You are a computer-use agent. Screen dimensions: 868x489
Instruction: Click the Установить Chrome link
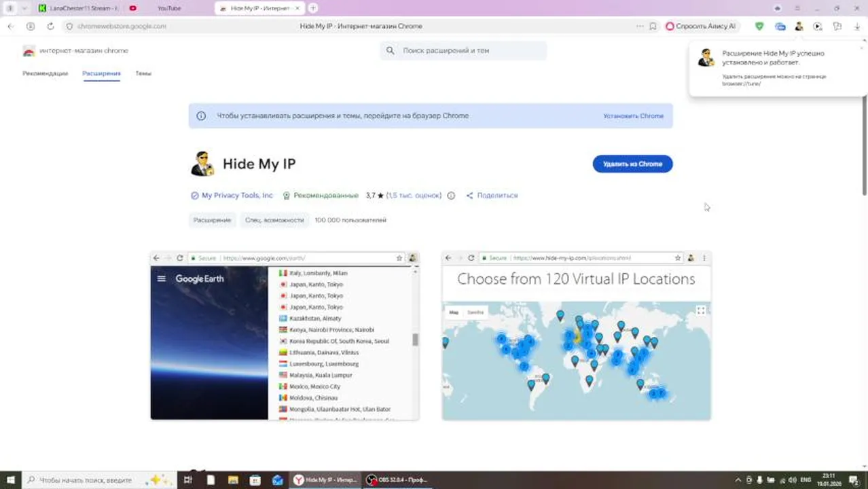633,116
